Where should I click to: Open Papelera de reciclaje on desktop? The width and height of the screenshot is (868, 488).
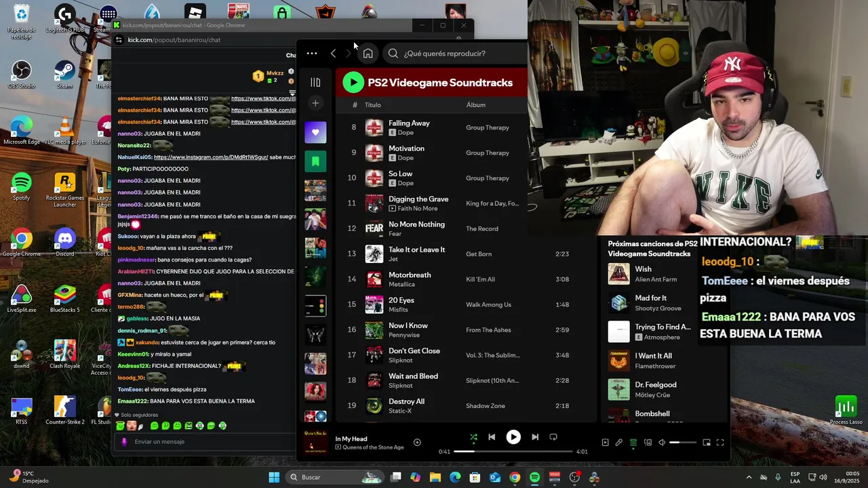pyautogui.click(x=22, y=22)
